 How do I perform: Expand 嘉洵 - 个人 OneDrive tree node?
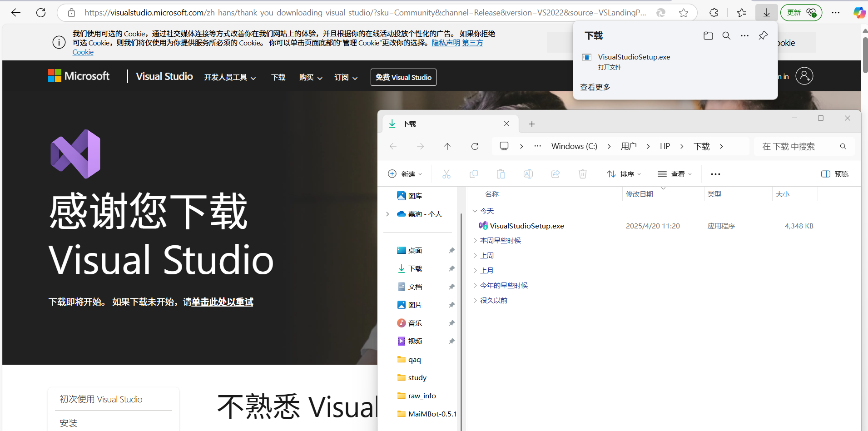pyautogui.click(x=387, y=214)
